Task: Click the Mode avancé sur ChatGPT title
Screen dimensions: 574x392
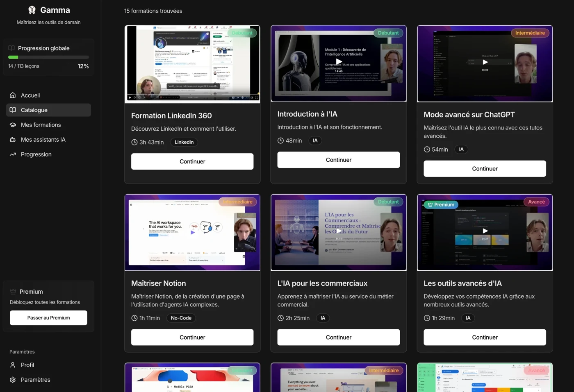Action: 469,115
